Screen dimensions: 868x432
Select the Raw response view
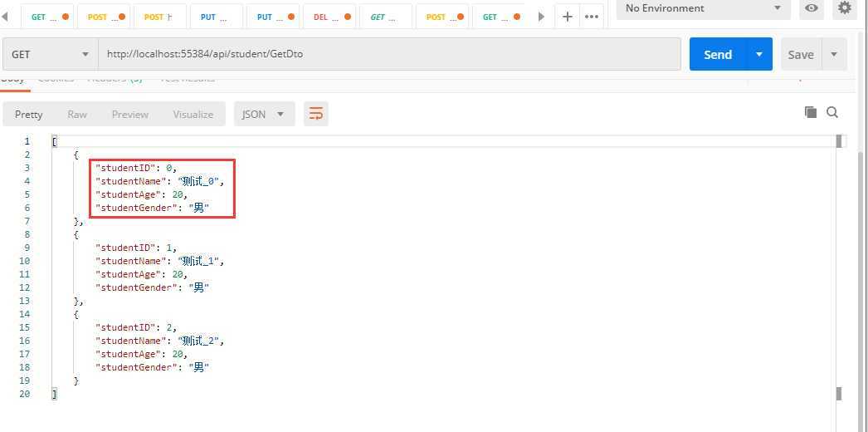(x=77, y=114)
